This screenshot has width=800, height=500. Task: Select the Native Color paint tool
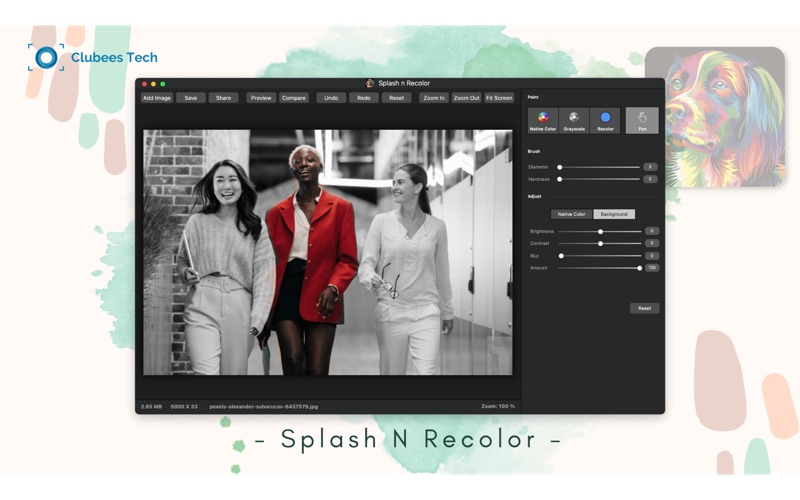(543, 120)
